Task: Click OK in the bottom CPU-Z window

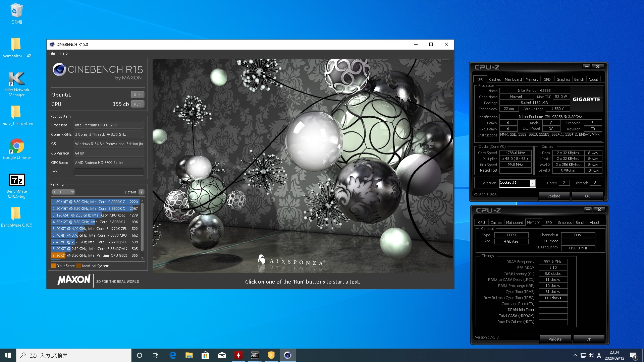Action: coord(589,339)
